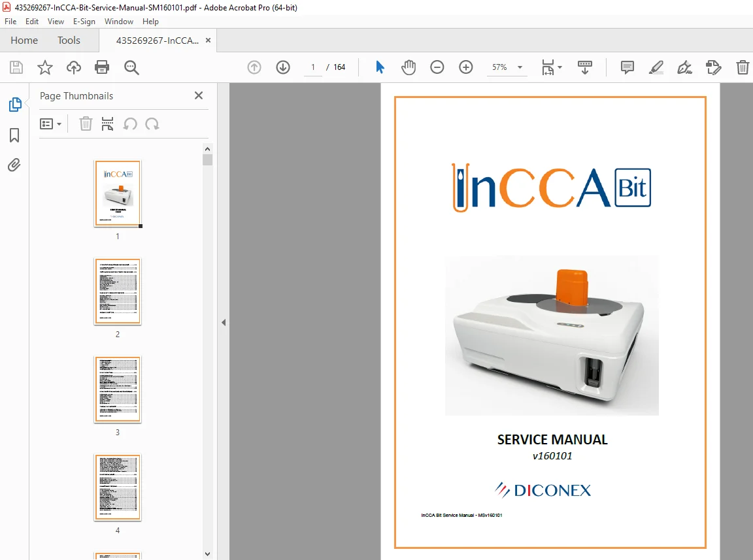Click the thumbnails scrollbar thumb
The height and width of the screenshot is (560, 753).
207,160
